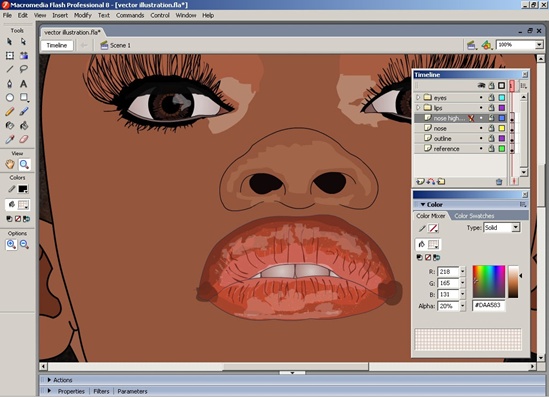549x397 pixels.
Task: Unlock the lips layer folder
Action: pyautogui.click(x=492, y=108)
